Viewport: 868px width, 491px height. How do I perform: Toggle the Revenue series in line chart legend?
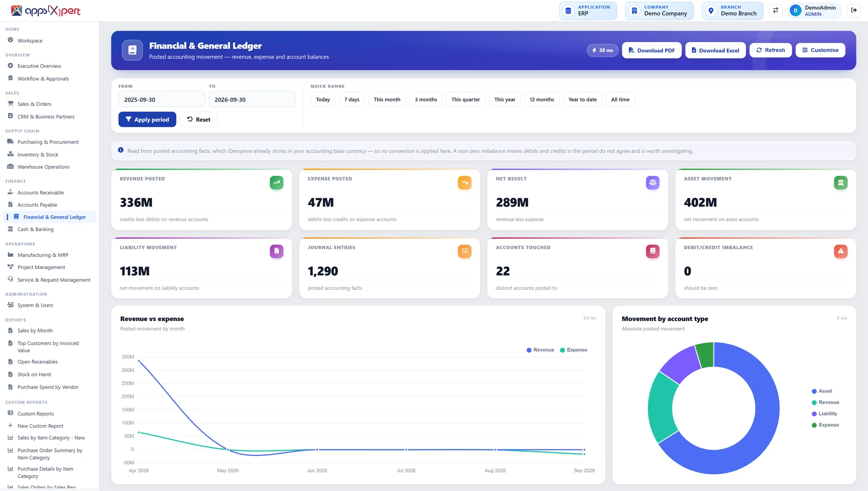540,350
